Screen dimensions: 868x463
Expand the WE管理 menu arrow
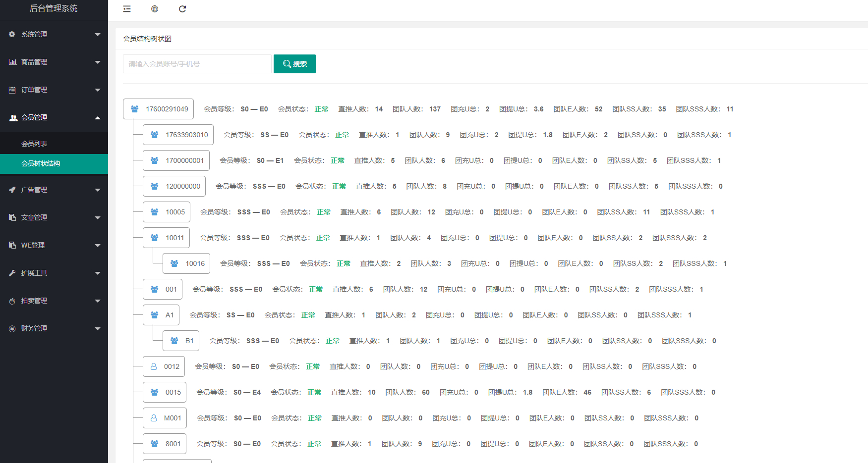[98, 246]
